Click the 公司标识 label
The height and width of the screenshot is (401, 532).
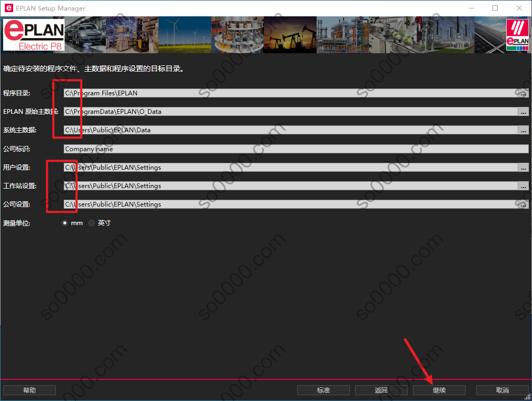17,149
